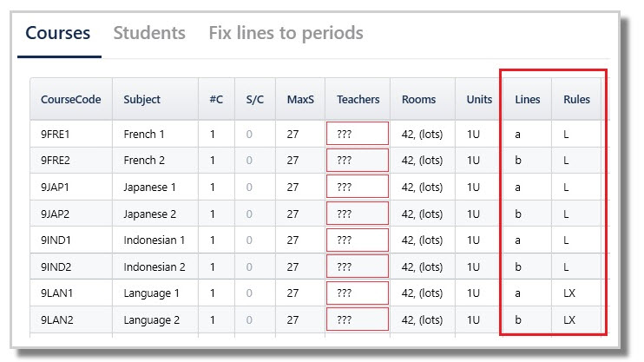The image size is (644, 362).
Task: Open the Fix lines to periods tab
Action: [x=286, y=34]
